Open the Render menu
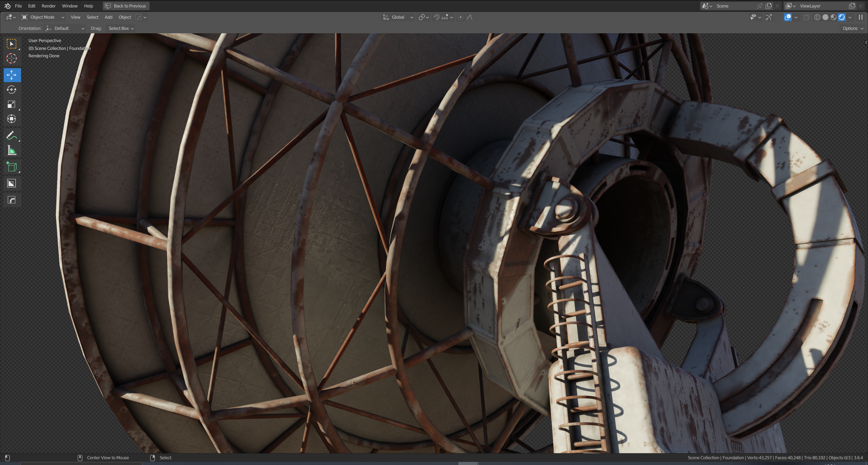The width and height of the screenshot is (868, 465). tap(48, 6)
